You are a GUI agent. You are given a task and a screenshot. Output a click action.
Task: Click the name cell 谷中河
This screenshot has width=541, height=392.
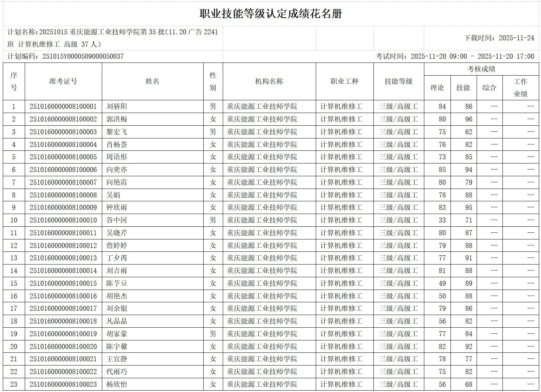[x=117, y=220]
